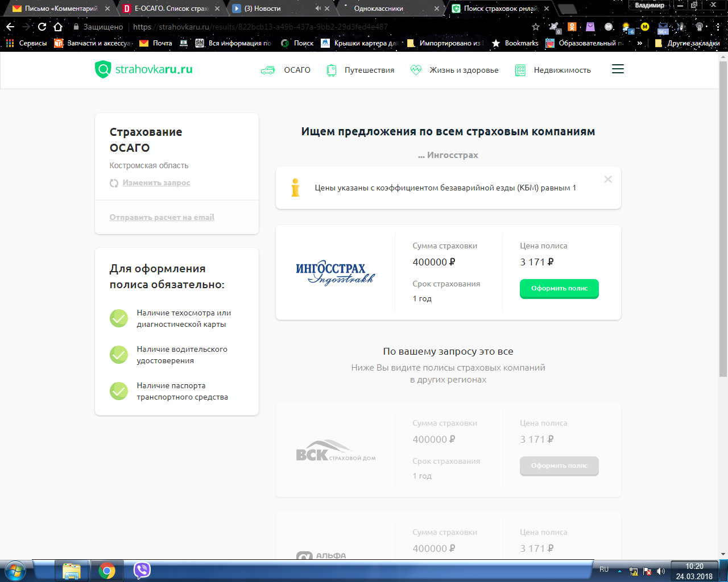Open Windows Start menu orb
This screenshot has height=582, width=728.
click(x=15, y=570)
